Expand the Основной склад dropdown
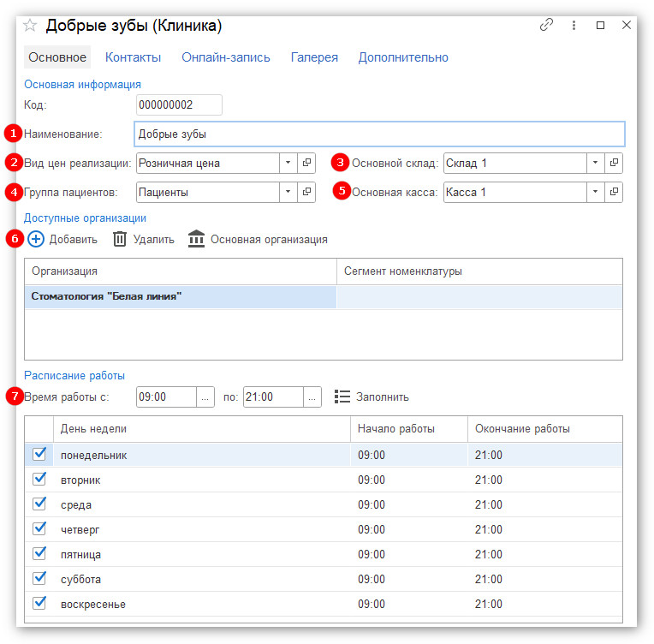This screenshot has width=654, height=644. pos(596,163)
